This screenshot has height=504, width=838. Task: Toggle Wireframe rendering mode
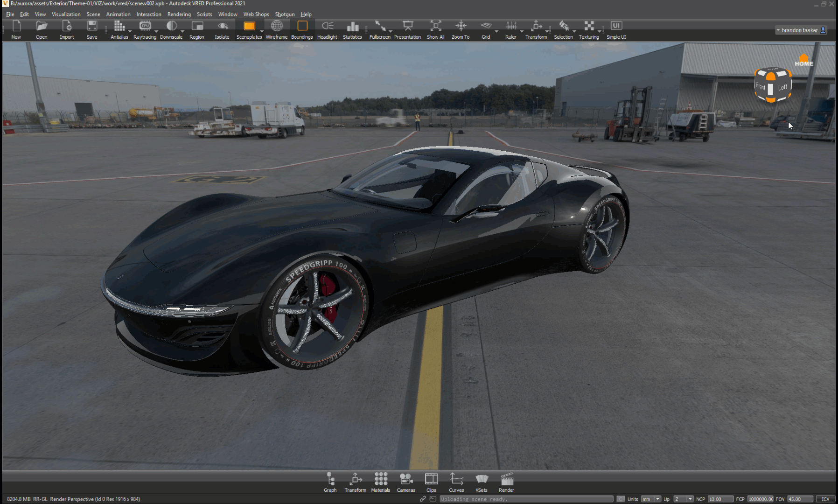click(x=276, y=28)
